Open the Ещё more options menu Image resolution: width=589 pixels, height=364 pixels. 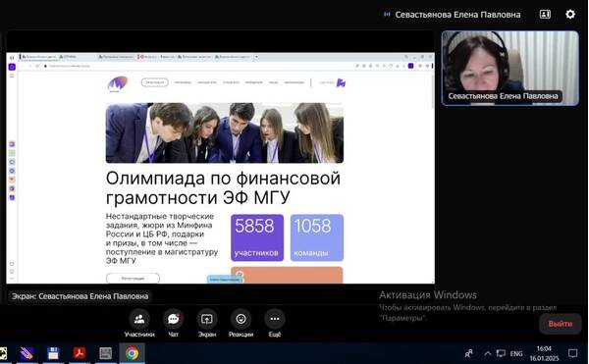click(275, 323)
